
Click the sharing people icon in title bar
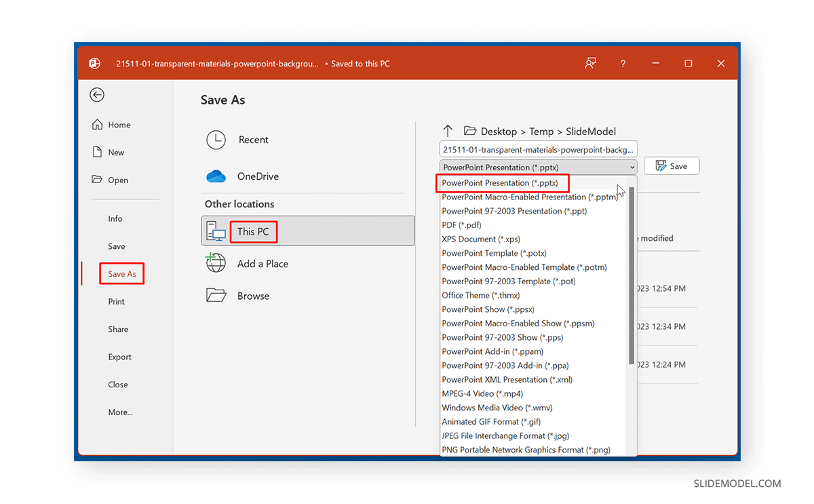[590, 63]
